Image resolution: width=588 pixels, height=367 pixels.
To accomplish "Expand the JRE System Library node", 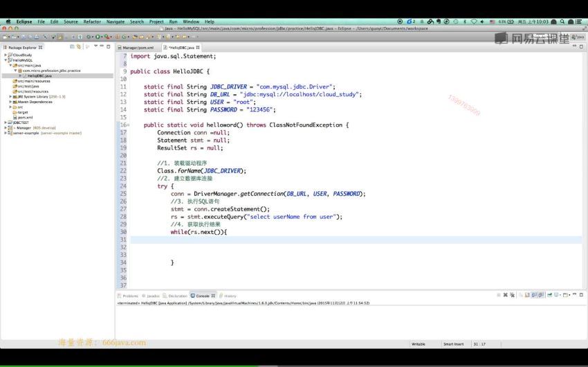I will 10,96.
